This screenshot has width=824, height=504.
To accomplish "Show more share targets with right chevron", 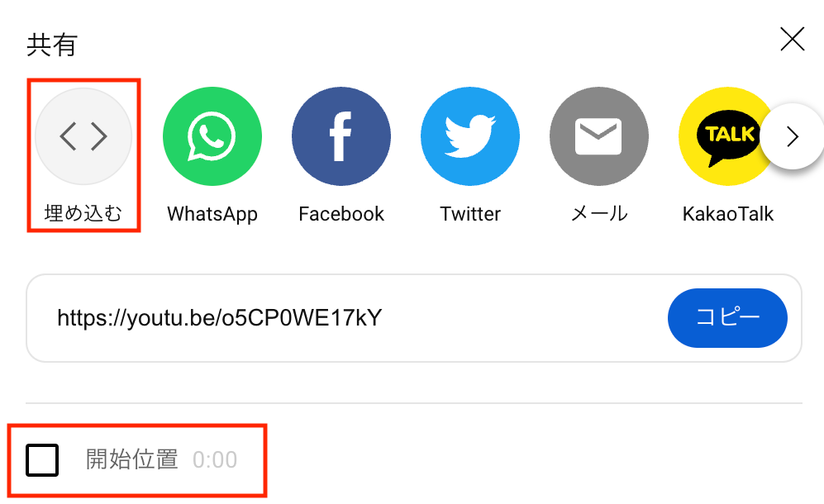I will [x=793, y=136].
